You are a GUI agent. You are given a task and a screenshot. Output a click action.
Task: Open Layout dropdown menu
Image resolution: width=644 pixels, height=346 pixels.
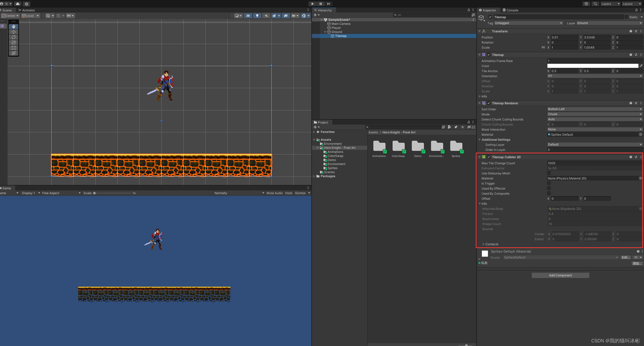[632, 4]
